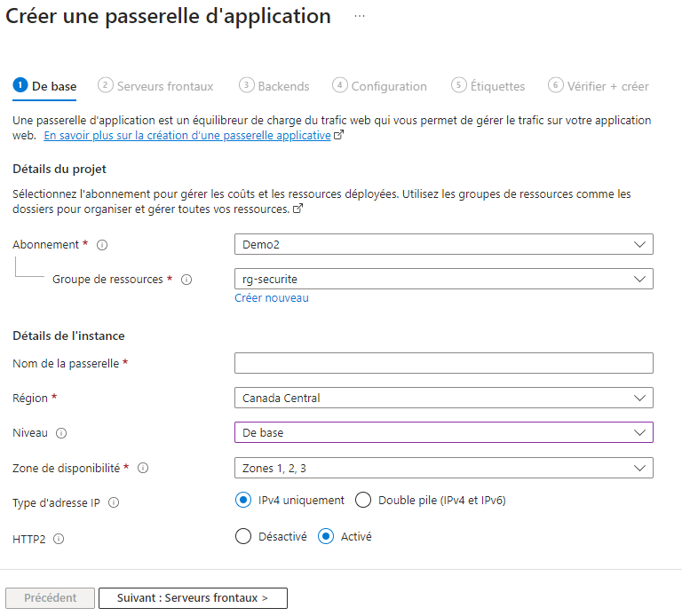Screen dimensions: 682x616
Task: Switch to the Serveurs frontaux tab
Action: (156, 86)
